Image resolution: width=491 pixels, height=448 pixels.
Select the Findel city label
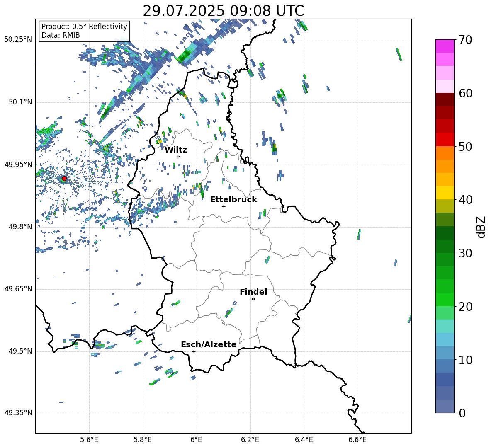253,292
